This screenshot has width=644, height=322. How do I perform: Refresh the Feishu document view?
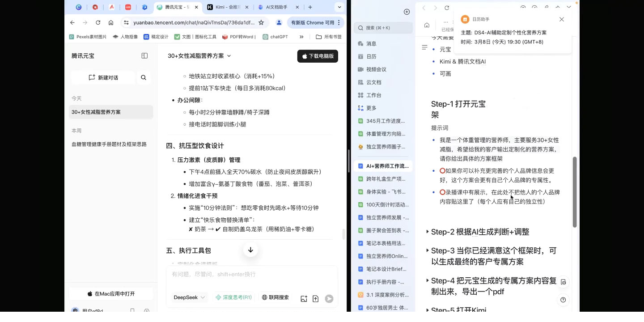446,8
